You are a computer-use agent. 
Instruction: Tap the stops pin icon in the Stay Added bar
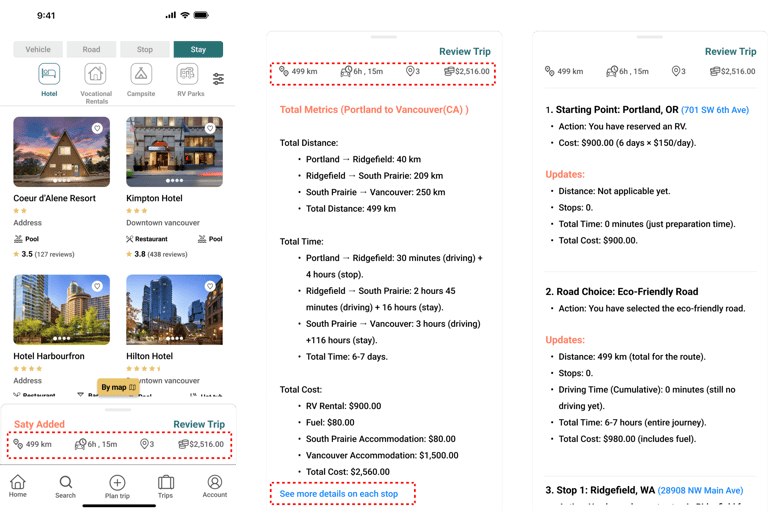144,444
